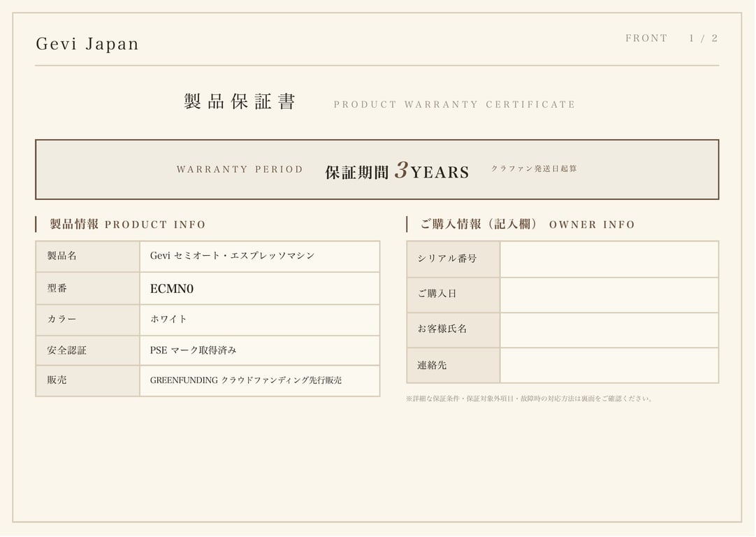This screenshot has width=756, height=537.
Task: Click the WARRANTY PERIOD label
Action: pos(240,169)
